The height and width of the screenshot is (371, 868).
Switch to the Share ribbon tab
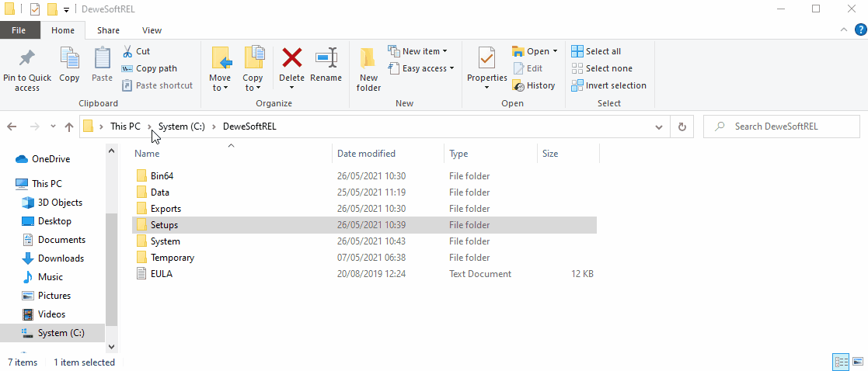tap(108, 30)
